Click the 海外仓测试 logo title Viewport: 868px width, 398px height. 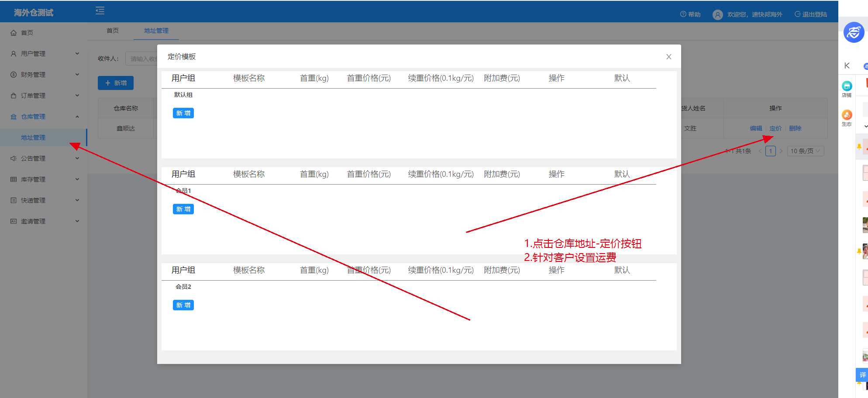pos(34,13)
